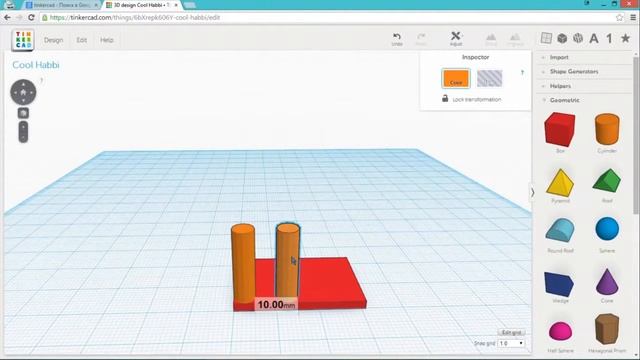640x360 pixels.
Task: Select the workplane grid icon
Action: click(546, 38)
